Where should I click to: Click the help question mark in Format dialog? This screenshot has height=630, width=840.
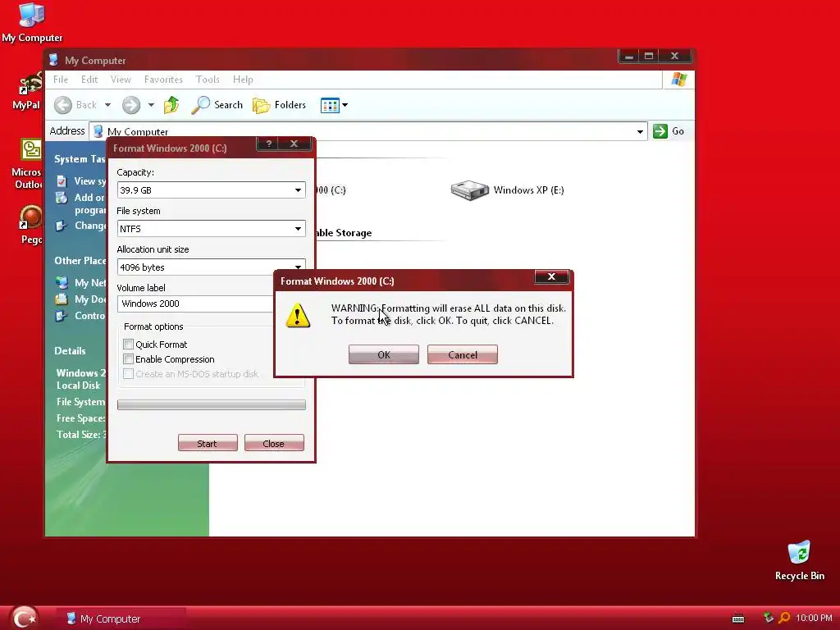click(269, 144)
